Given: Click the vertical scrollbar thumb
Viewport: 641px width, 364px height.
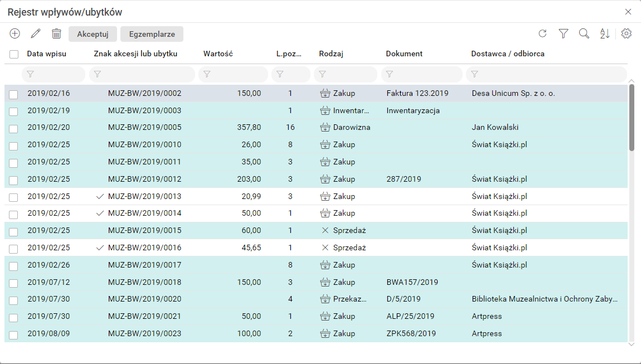Looking at the screenshot, I should pos(632,118).
